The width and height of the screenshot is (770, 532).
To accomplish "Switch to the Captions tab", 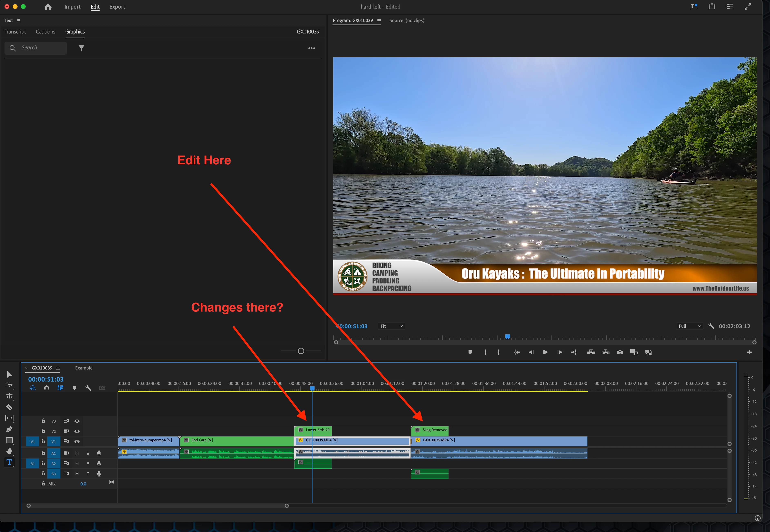I will [x=45, y=32].
